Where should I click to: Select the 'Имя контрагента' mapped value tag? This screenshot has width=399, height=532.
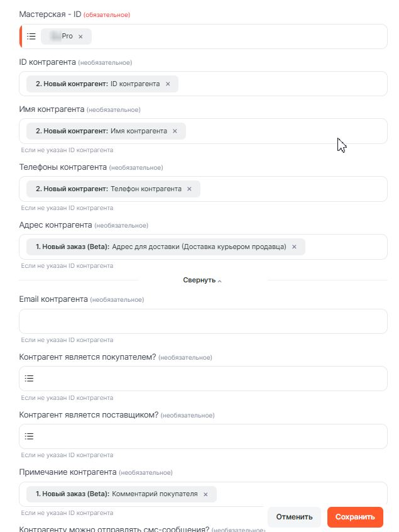tap(101, 131)
